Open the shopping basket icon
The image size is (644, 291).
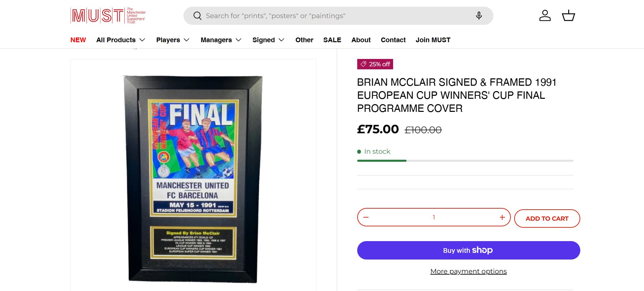pos(568,16)
